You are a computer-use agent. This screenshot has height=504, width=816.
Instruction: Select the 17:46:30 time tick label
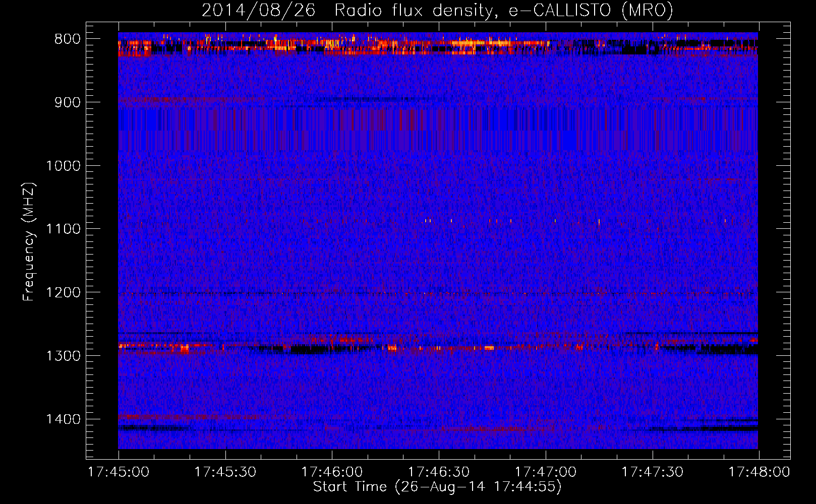pyautogui.click(x=439, y=472)
